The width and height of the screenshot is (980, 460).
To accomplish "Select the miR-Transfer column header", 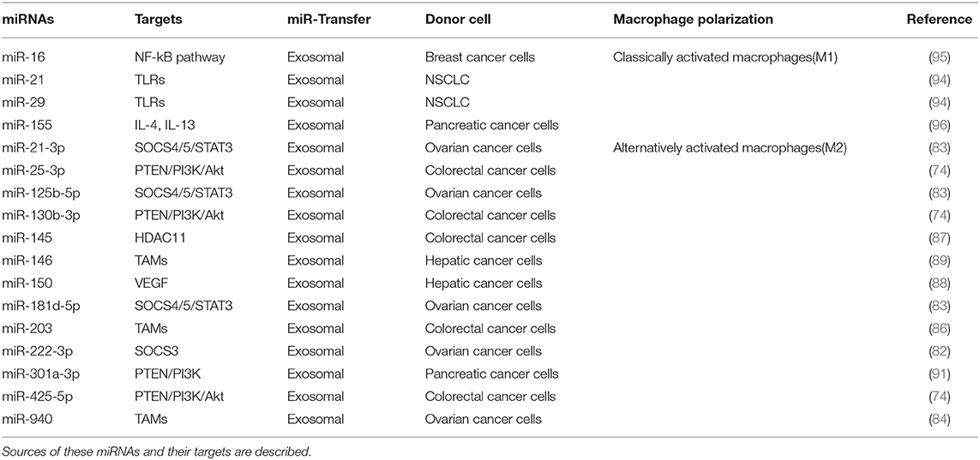I will click(328, 20).
